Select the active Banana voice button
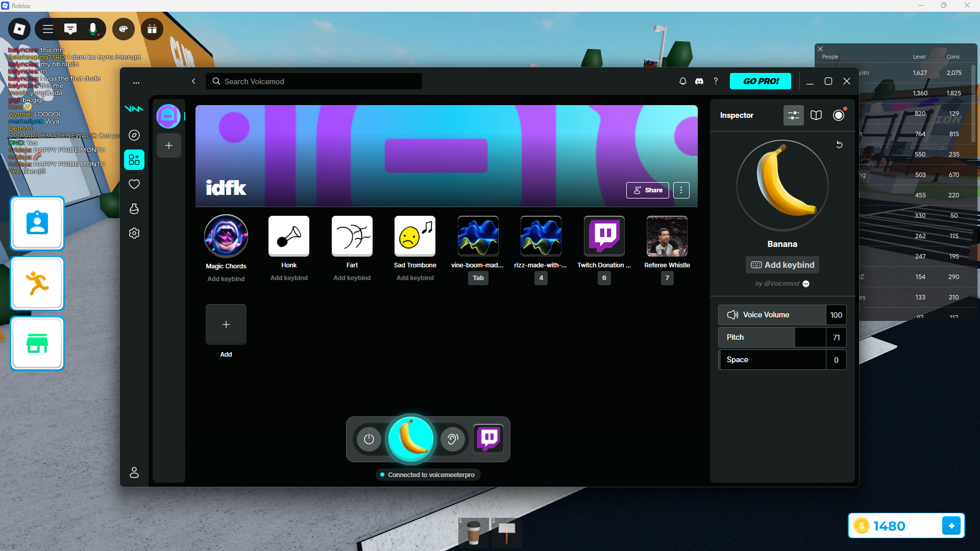This screenshot has height=551, width=980. (411, 438)
